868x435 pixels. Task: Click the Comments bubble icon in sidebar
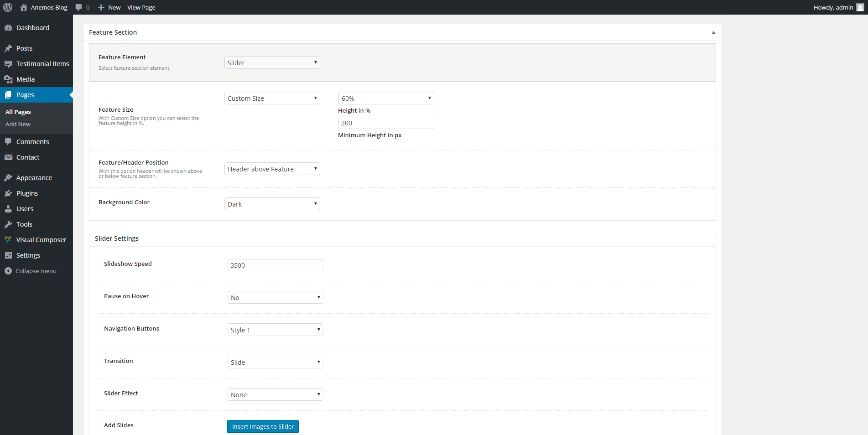(x=8, y=142)
